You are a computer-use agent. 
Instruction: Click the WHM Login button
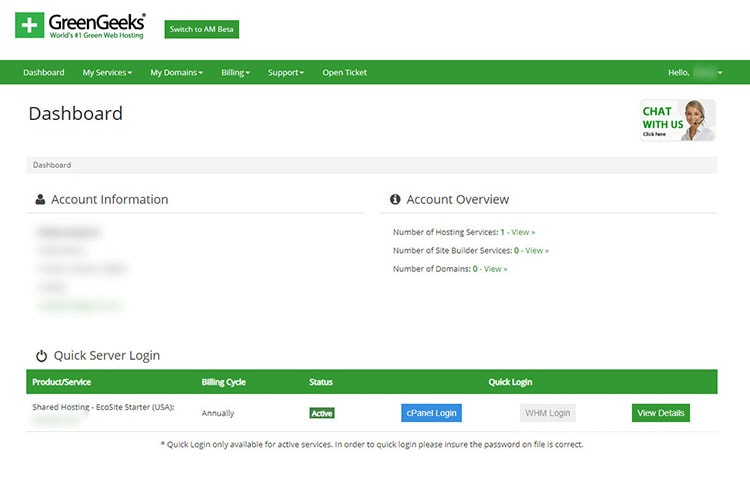[x=548, y=413]
